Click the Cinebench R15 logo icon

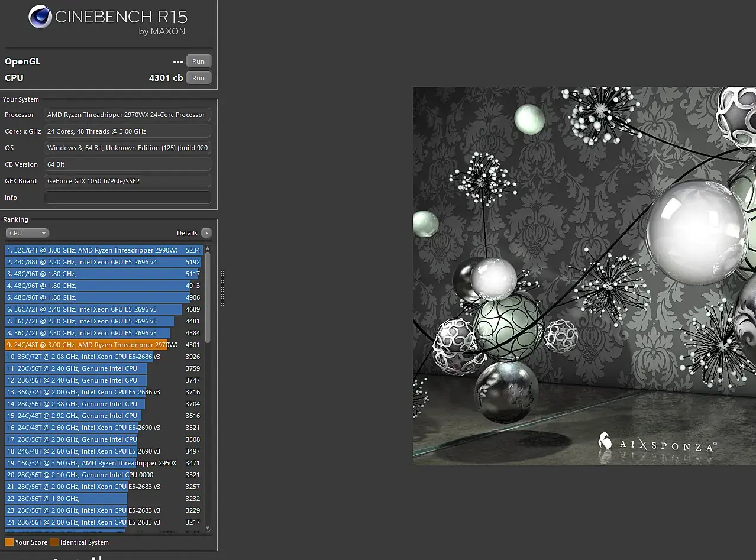[40, 17]
